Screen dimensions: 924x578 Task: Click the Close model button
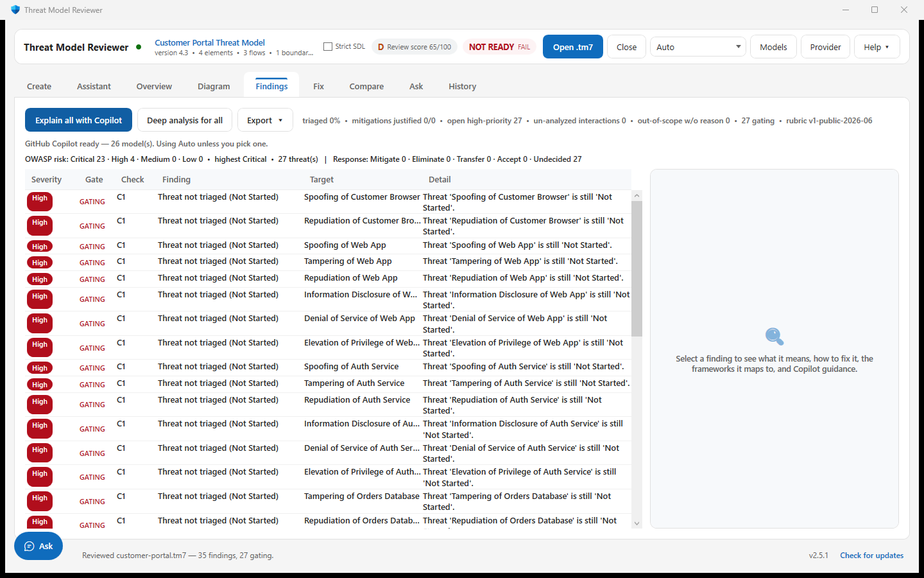coord(626,47)
